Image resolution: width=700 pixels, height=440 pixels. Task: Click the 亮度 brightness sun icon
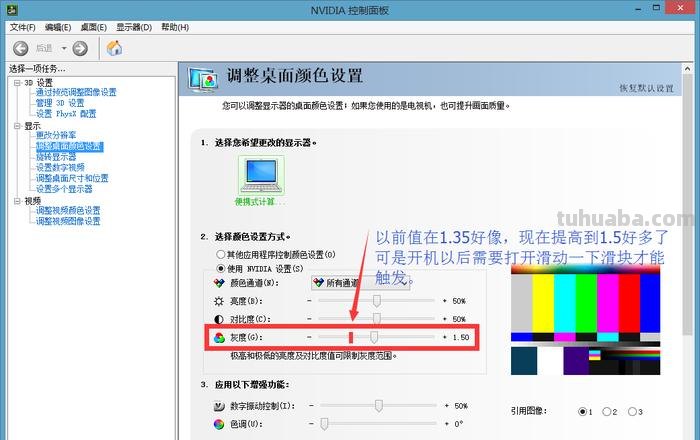point(219,301)
